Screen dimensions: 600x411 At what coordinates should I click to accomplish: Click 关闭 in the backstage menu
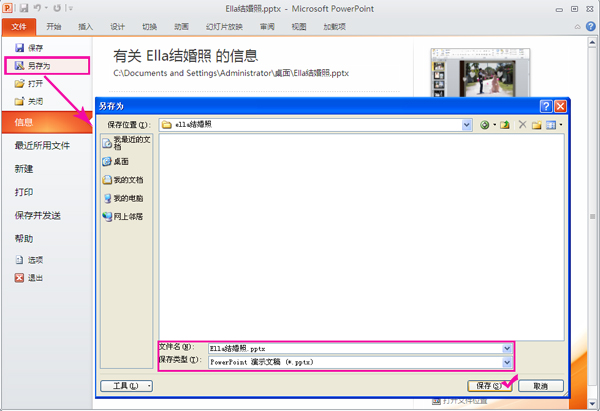(29, 101)
